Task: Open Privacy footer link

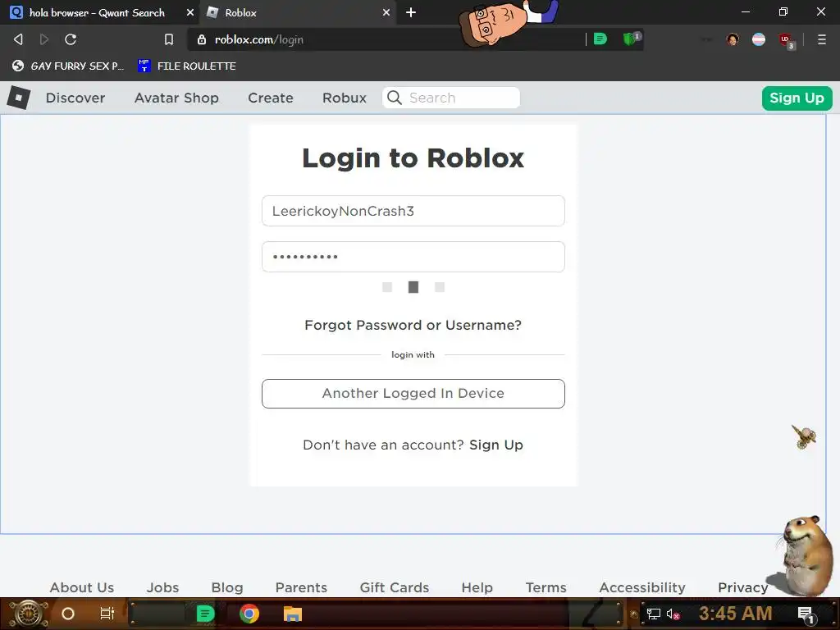Action: click(x=743, y=587)
